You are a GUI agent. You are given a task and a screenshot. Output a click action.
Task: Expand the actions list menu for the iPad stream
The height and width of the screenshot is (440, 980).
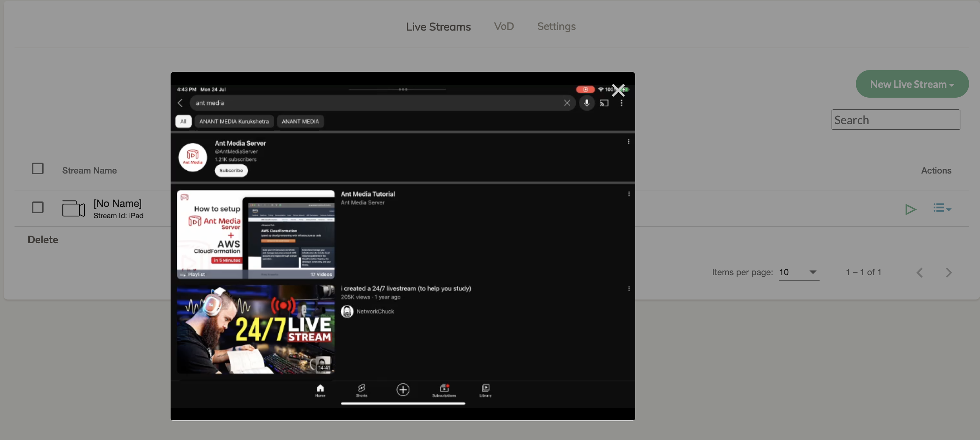942,208
